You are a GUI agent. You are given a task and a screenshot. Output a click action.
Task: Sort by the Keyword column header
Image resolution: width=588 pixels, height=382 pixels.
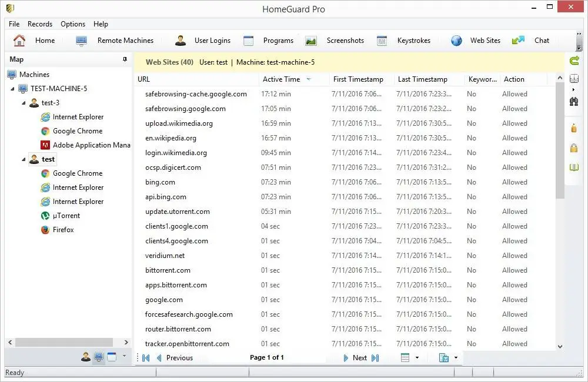tap(483, 79)
